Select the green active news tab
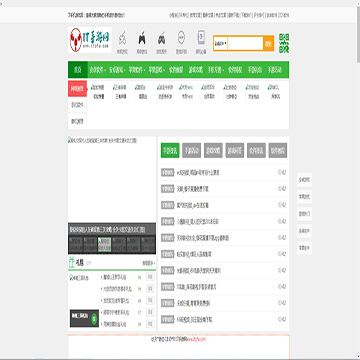This screenshot has width=360, height=360. [x=170, y=151]
